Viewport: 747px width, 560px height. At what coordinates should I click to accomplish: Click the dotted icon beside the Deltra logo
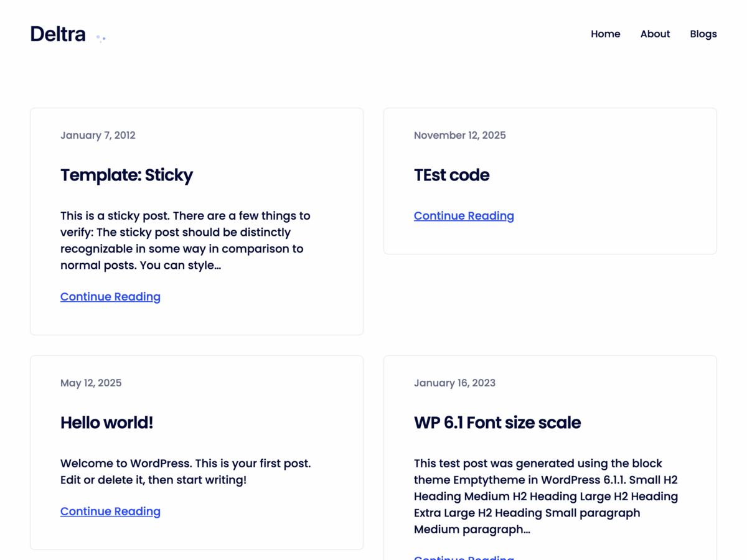point(101,39)
